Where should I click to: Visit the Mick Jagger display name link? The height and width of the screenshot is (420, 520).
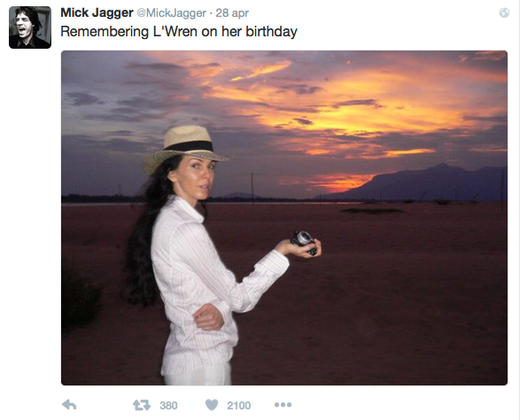97,13
